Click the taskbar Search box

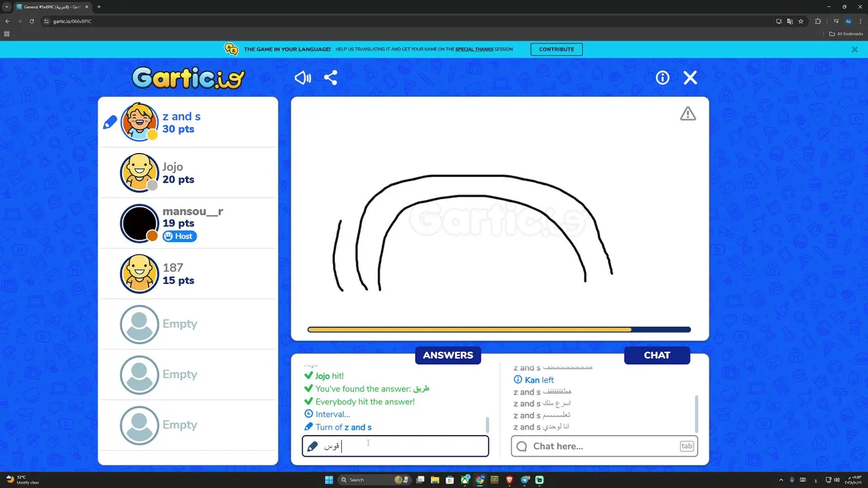pos(373,480)
